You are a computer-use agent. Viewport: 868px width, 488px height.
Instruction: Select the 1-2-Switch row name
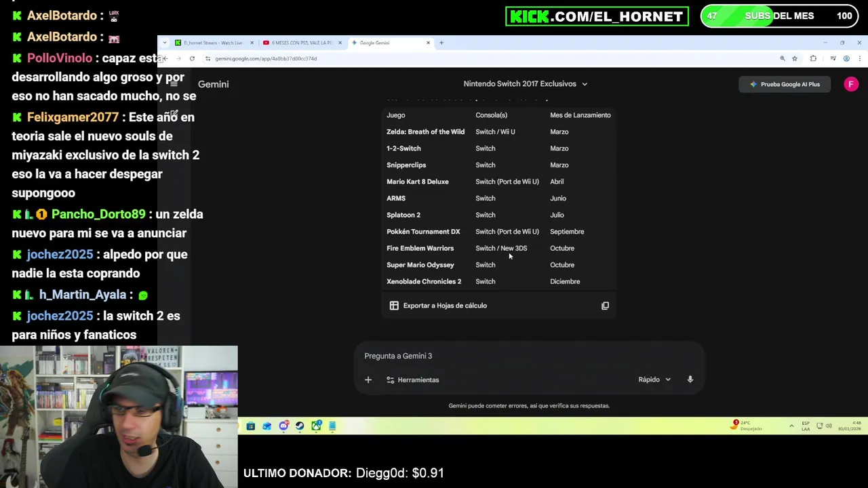point(403,148)
